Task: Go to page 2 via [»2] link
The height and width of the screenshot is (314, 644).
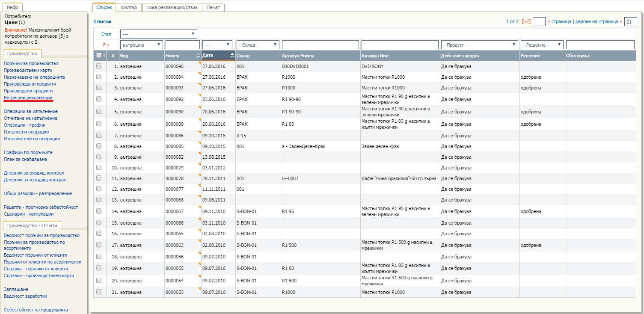Action: (526, 21)
